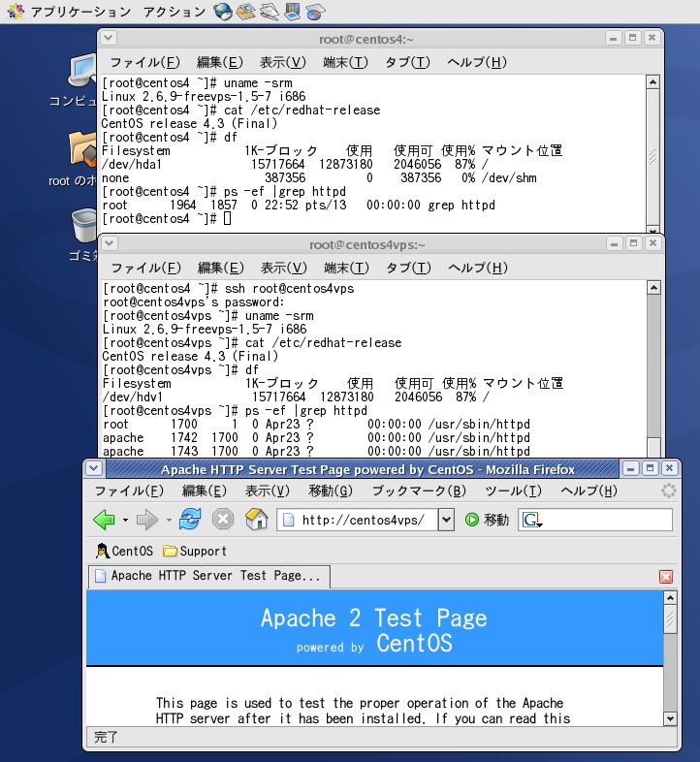
Task: Open Forward history dropdown arrow
Action: (169, 520)
